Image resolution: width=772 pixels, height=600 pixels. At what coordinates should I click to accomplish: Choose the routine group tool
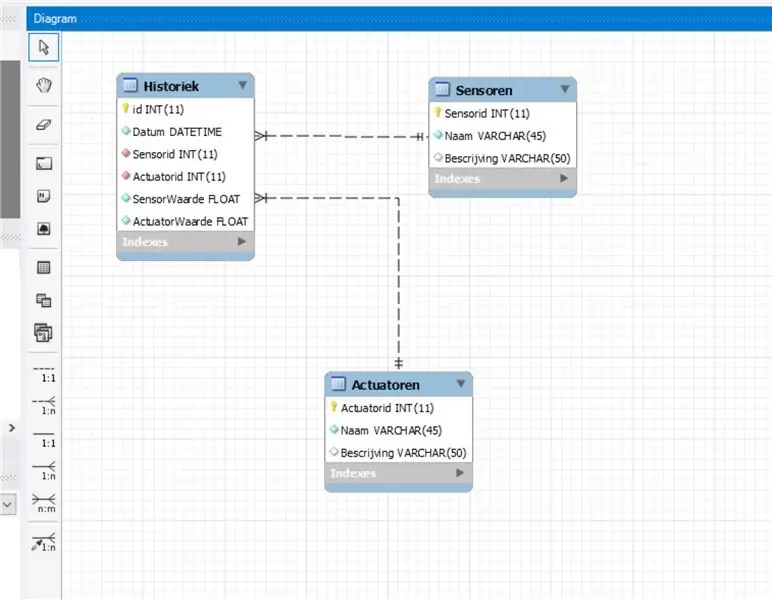(x=43, y=333)
